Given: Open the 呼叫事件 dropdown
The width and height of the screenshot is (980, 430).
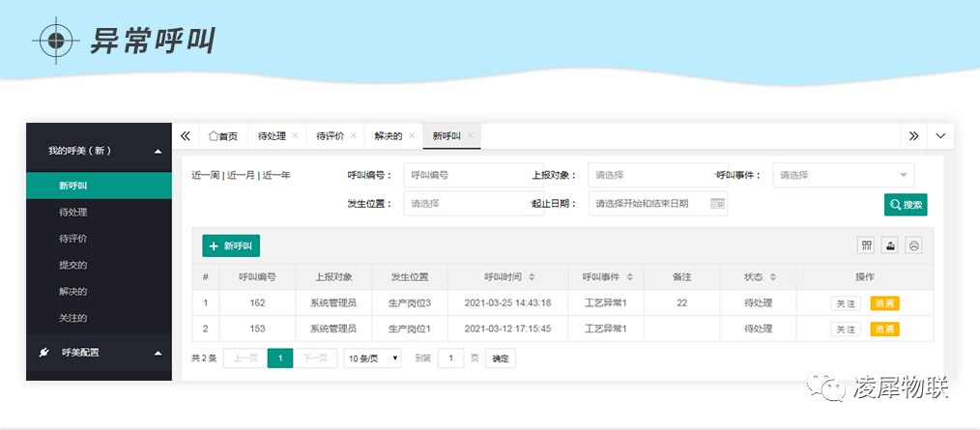Looking at the screenshot, I should click(x=843, y=175).
